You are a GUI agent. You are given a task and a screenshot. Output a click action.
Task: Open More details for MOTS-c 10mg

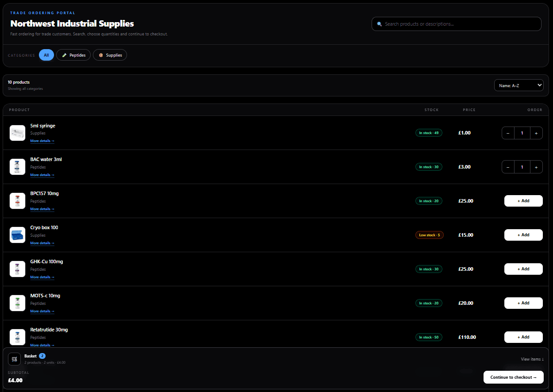click(x=42, y=311)
